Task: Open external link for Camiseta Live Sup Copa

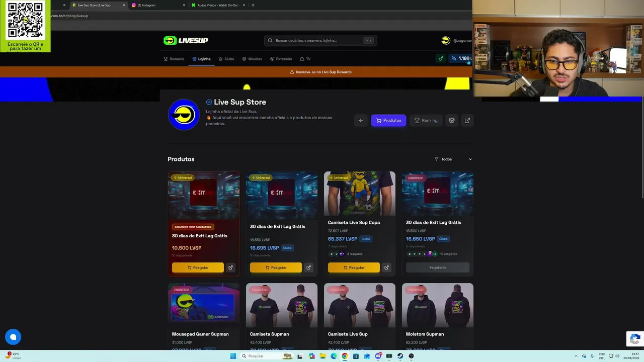Action: point(386,267)
